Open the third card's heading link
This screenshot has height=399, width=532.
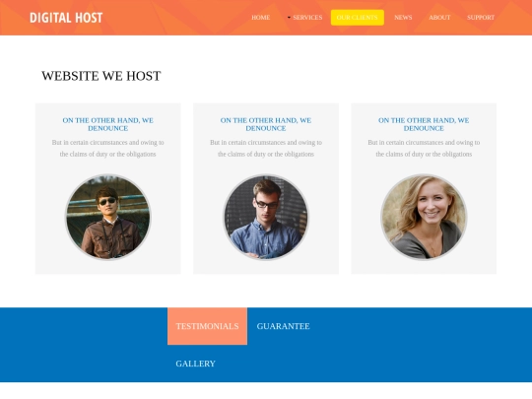tap(424, 124)
